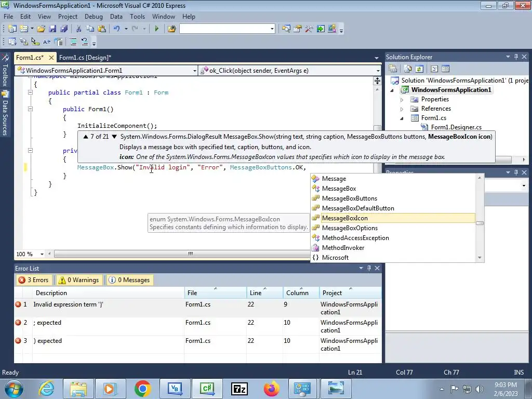Open the Find combo box dropdown arrow
This screenshot has height=399, width=532.
[x=272, y=29]
